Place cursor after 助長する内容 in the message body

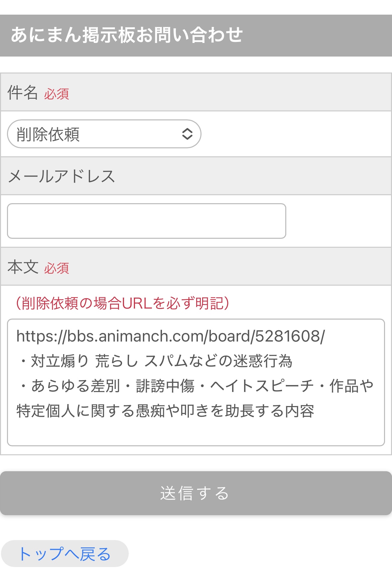315,411
